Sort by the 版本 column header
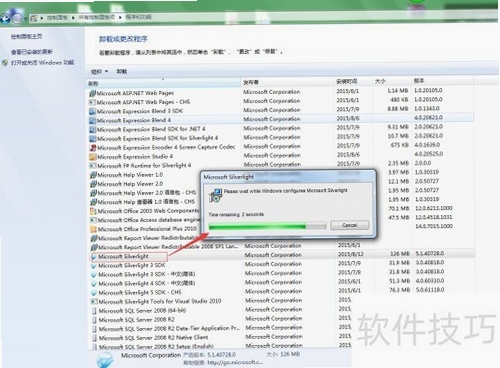 pyautogui.click(x=442, y=81)
